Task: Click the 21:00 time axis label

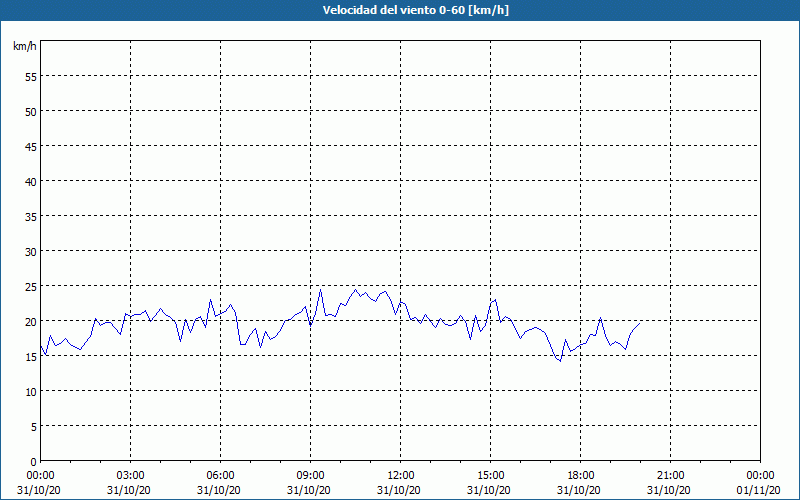Action: tap(670, 476)
